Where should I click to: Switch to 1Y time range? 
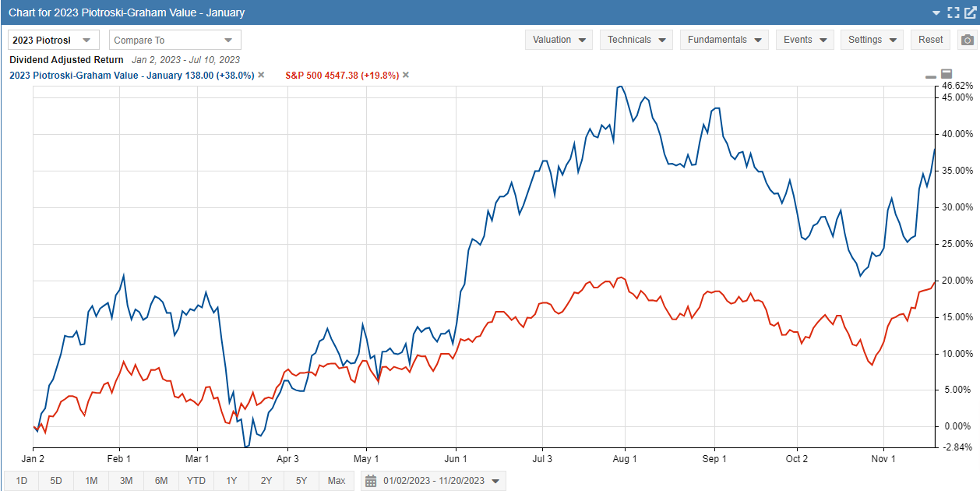tap(231, 481)
